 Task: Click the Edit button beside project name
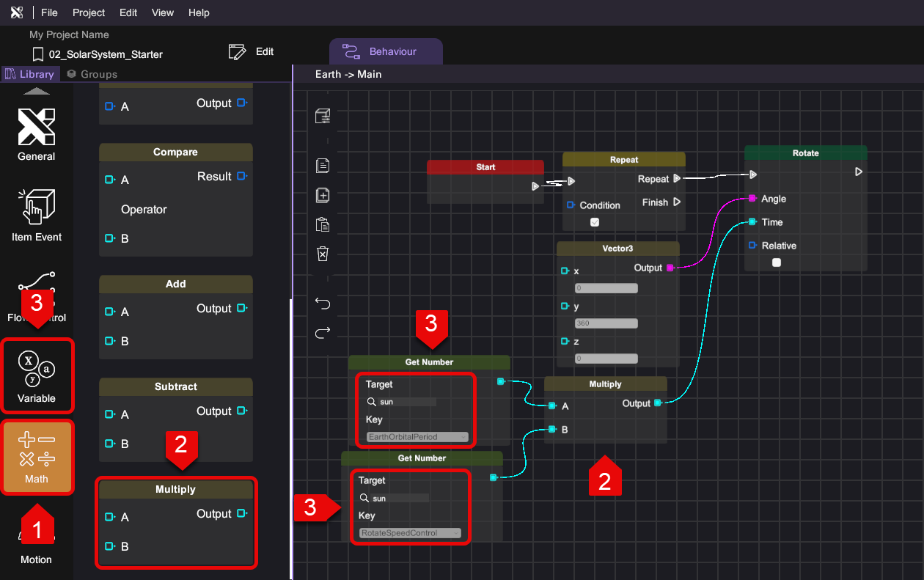[252, 51]
